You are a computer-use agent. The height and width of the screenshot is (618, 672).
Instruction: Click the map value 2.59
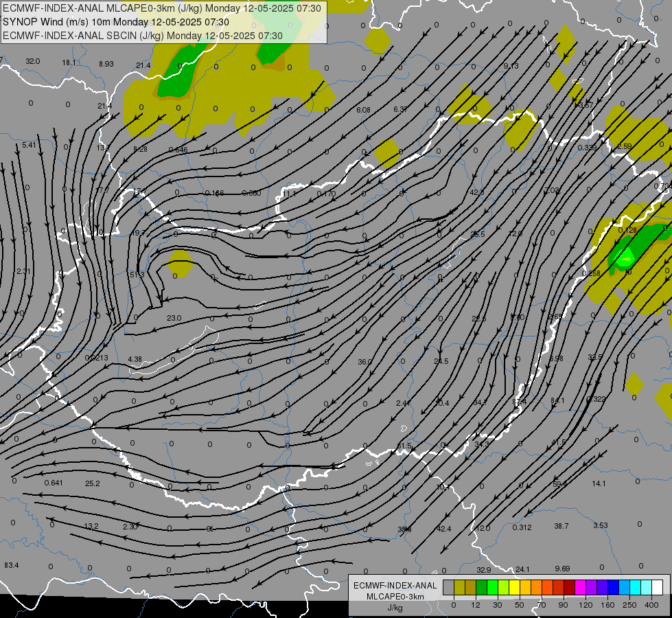(x=625, y=146)
